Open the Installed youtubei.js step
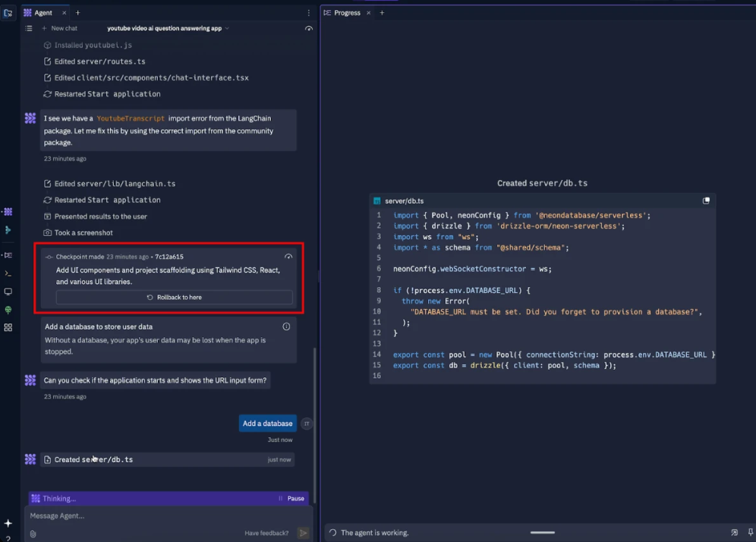This screenshot has height=542, width=756. [x=88, y=45]
